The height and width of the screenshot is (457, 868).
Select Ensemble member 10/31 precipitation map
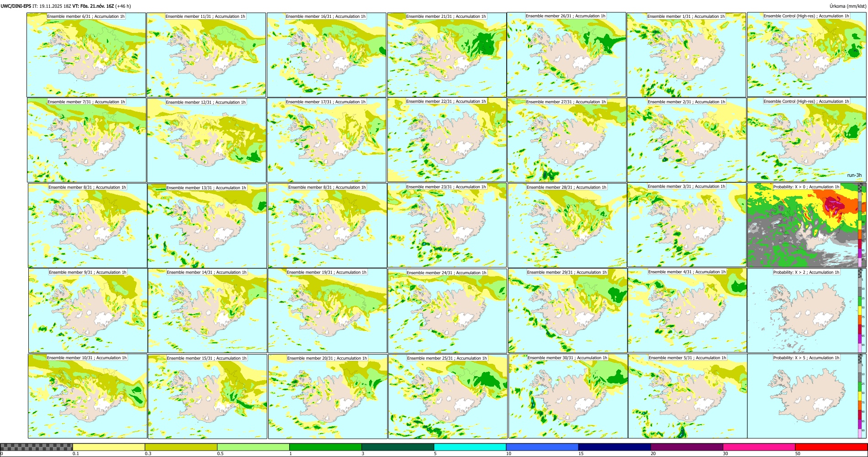(x=87, y=396)
